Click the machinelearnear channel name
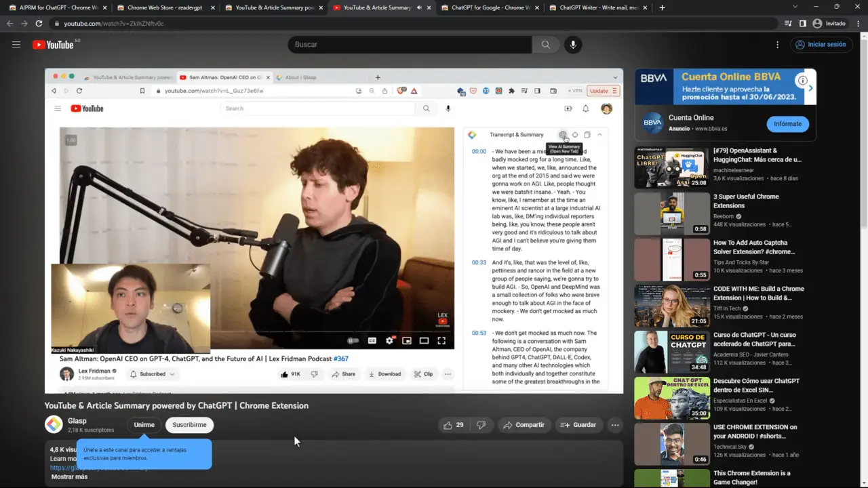This screenshot has width=868, height=488. (735, 170)
